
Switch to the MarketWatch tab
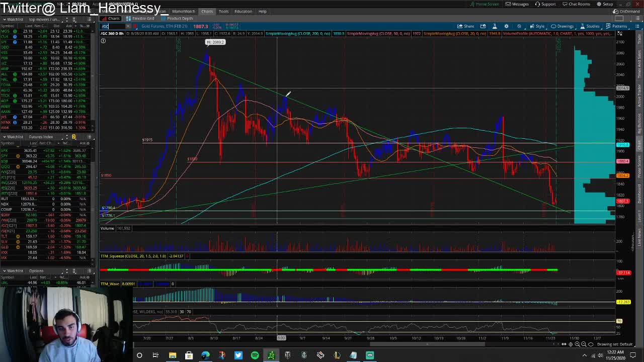coord(183,11)
